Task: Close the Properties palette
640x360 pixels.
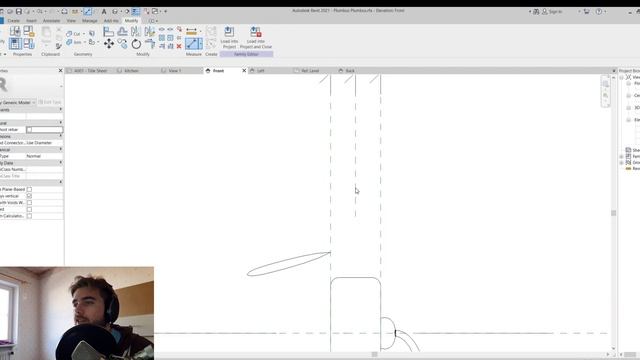Action: pos(60,71)
